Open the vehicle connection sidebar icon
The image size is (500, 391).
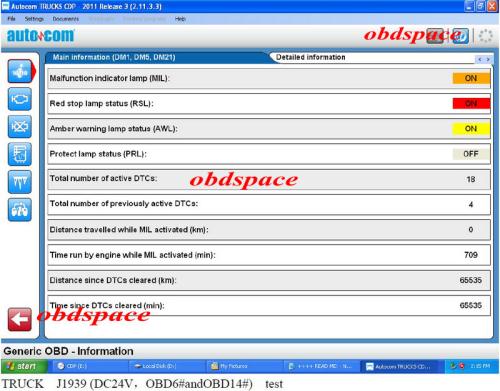[20, 210]
